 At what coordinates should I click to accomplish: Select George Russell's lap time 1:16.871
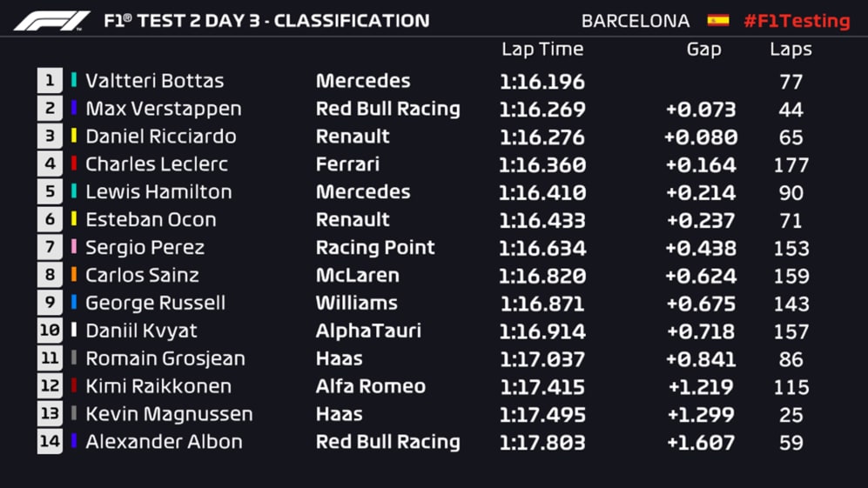point(542,304)
